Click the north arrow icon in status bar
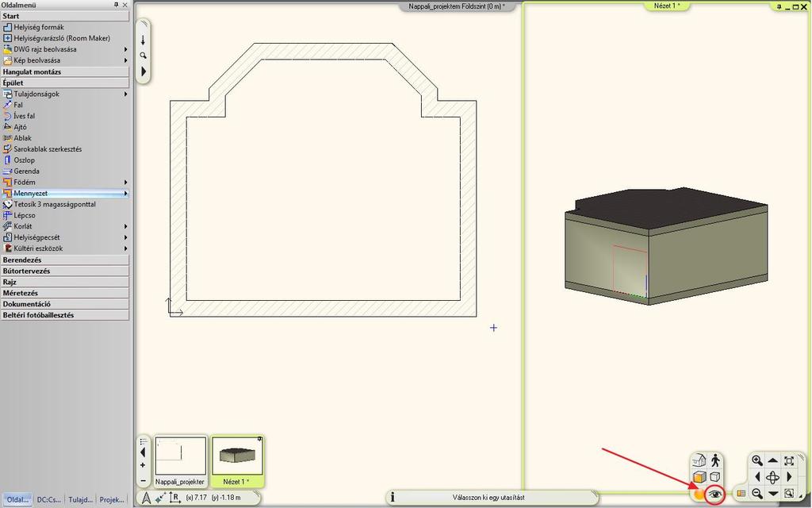Screen dimensions: 812x508 (146, 498)
